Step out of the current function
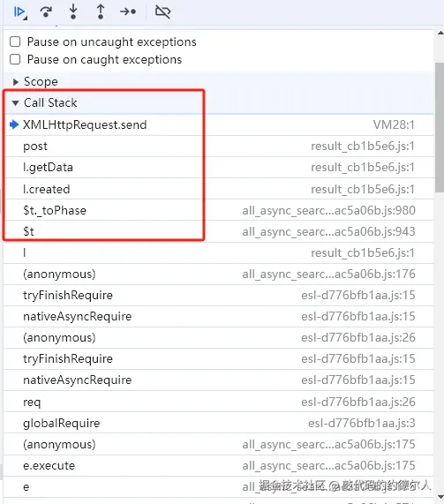Viewport: 444px width, 504px height. 101,11
